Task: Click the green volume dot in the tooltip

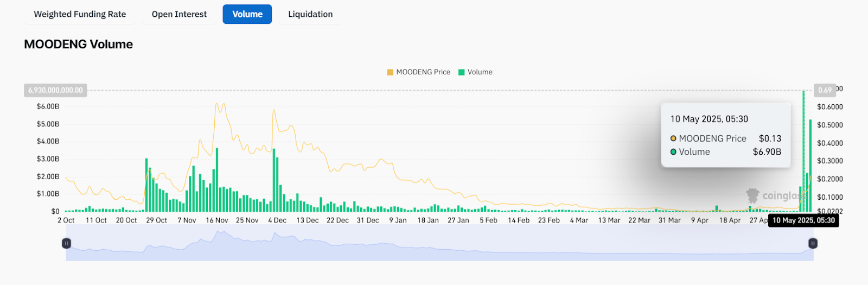Action: [x=673, y=152]
